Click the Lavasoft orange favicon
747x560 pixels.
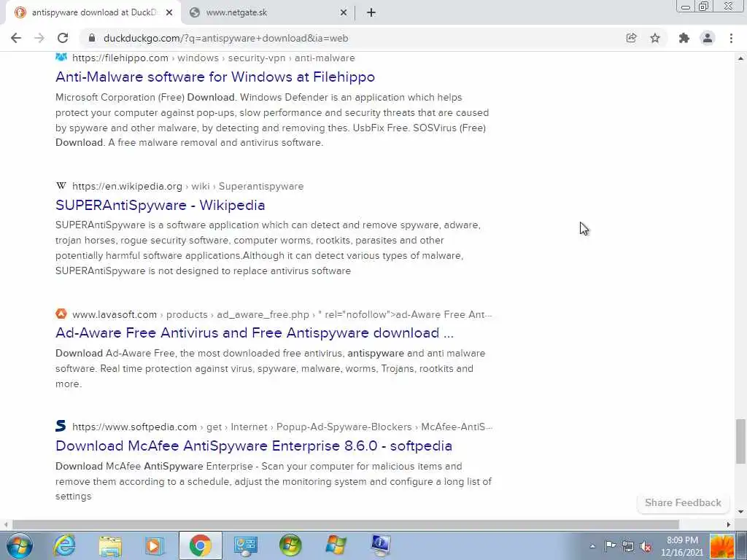(x=61, y=314)
